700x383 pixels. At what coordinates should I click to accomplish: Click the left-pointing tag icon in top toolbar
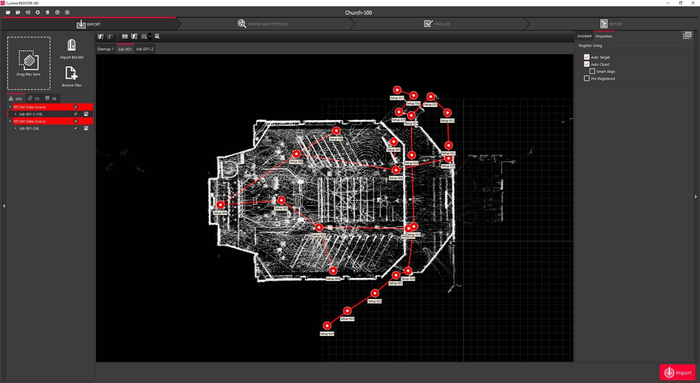coord(28,12)
